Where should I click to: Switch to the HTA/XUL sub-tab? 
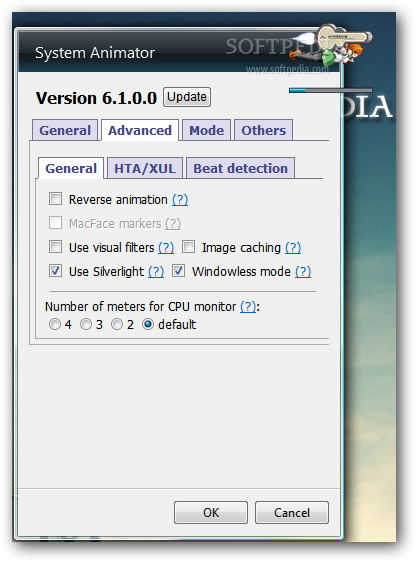145,168
